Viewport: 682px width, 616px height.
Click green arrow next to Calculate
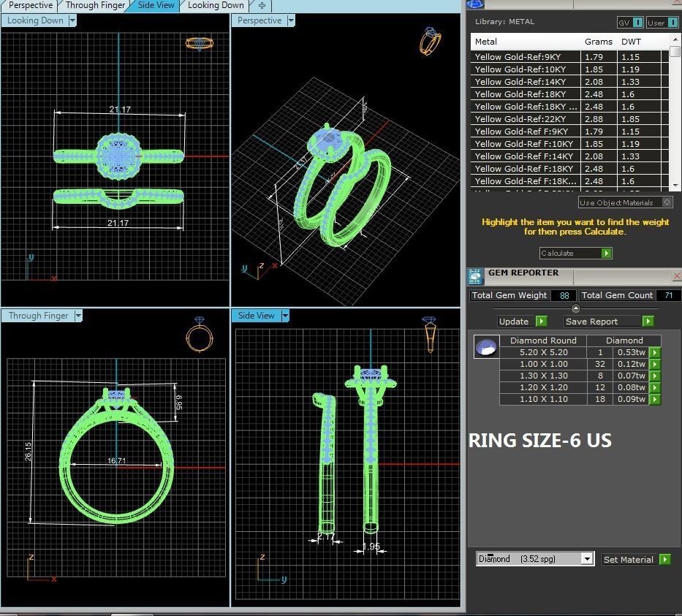606,253
